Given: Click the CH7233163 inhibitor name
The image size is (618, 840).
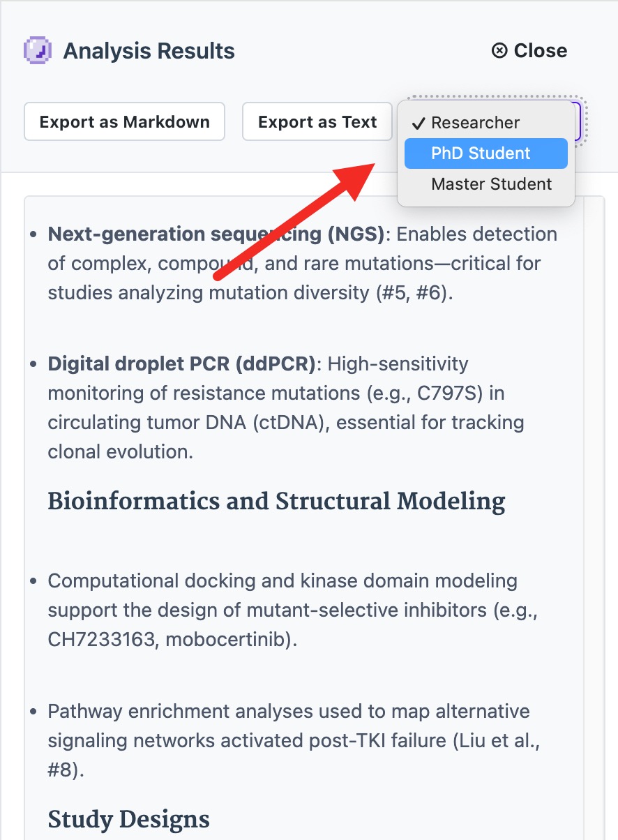Looking at the screenshot, I should pos(103,640).
